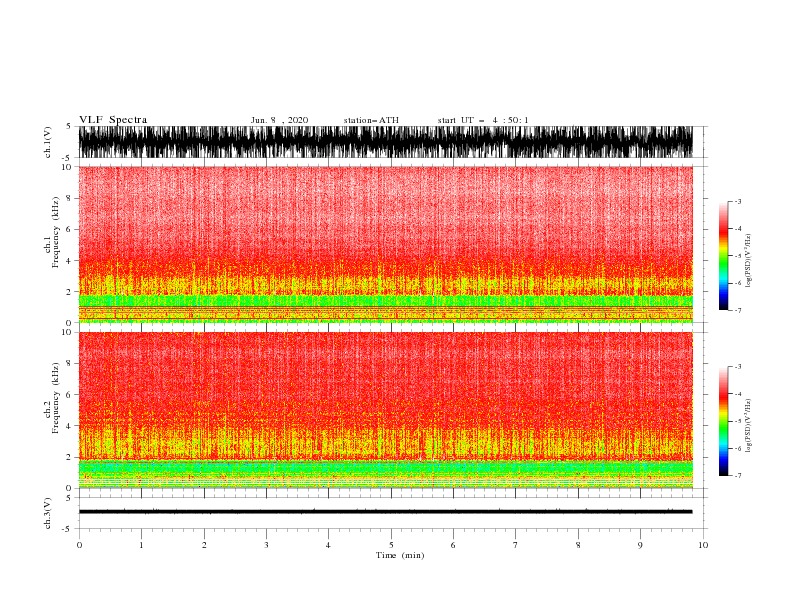Click the "Time (min)" axis label

(400, 555)
